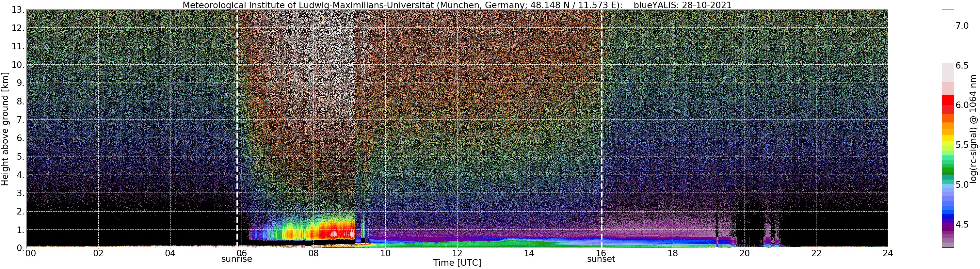This screenshot has height=269, width=980.
Task: Click the time-axis tick label 22
Action: coord(816,253)
